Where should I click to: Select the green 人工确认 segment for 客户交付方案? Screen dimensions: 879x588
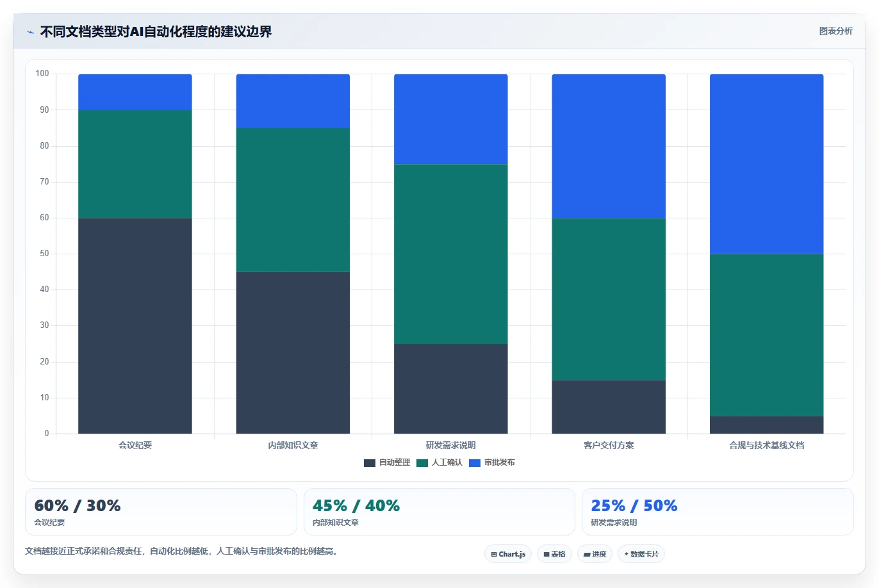click(x=609, y=299)
